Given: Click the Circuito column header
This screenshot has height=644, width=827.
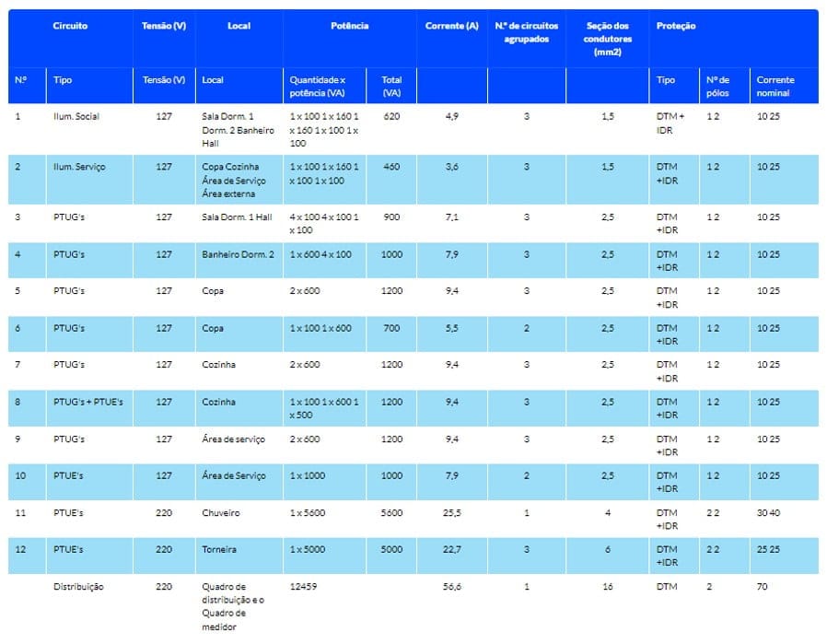Looking at the screenshot, I should click(70, 26).
